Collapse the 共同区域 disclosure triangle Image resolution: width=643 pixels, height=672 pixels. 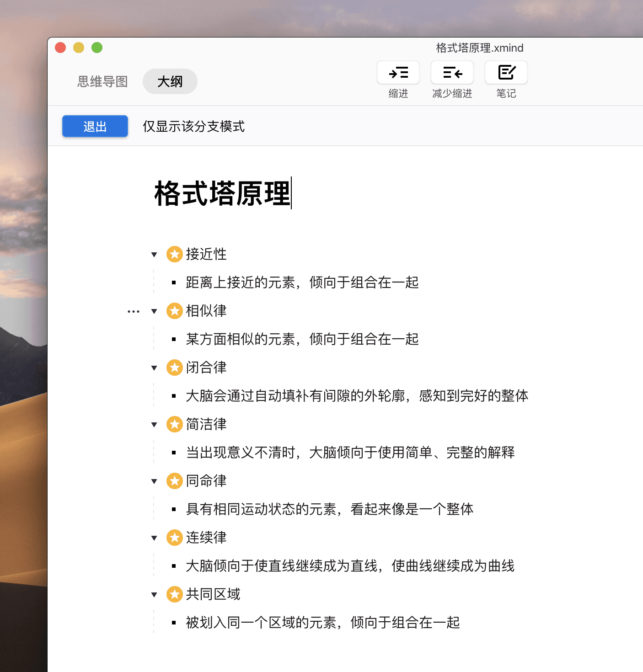point(154,594)
